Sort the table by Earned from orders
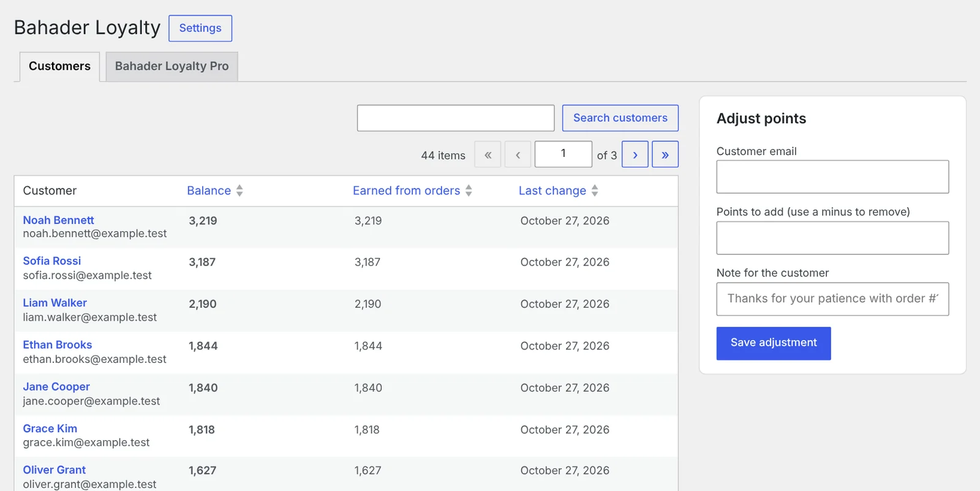The image size is (980, 491). [x=406, y=191]
